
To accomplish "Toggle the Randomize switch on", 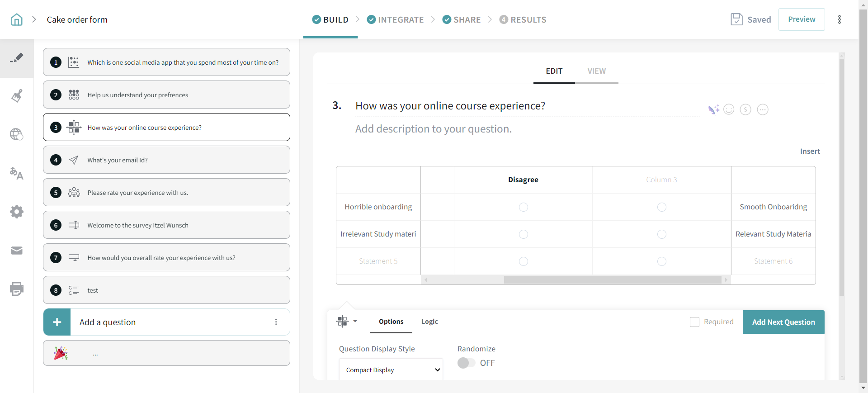I will pyautogui.click(x=466, y=363).
